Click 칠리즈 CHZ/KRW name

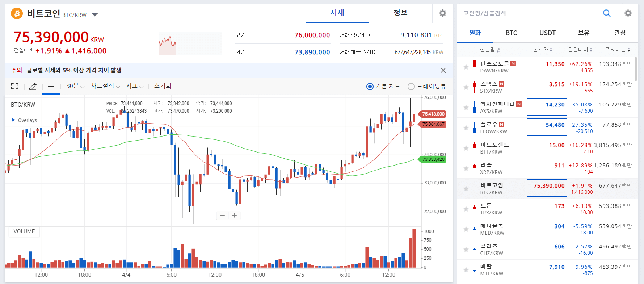(492, 250)
